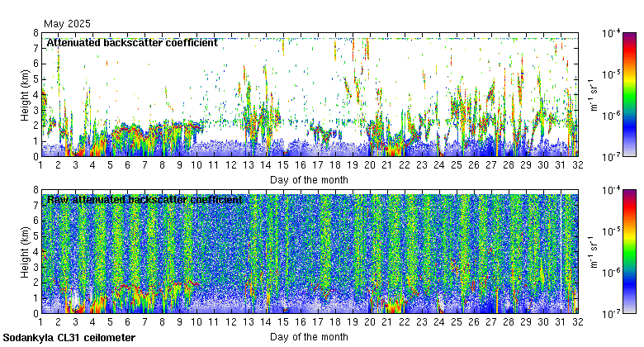Click day 16 tick label on bottom plot
The width and height of the screenshot is (644, 347).
pyautogui.click(x=301, y=322)
